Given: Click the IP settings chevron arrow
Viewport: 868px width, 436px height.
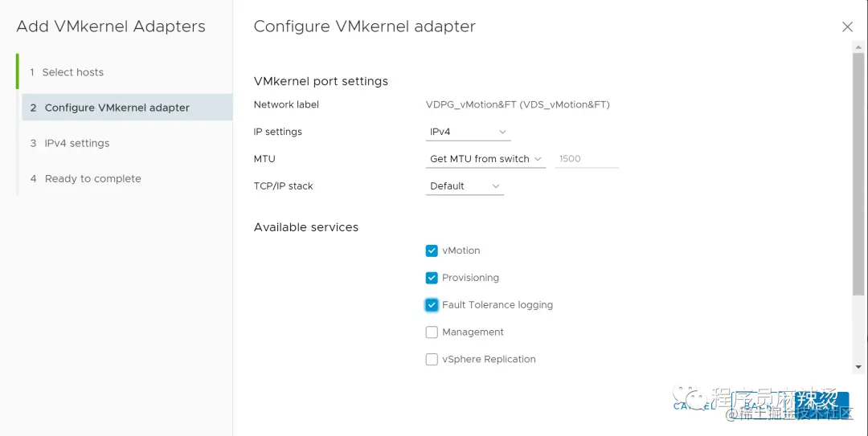Looking at the screenshot, I should (502, 132).
